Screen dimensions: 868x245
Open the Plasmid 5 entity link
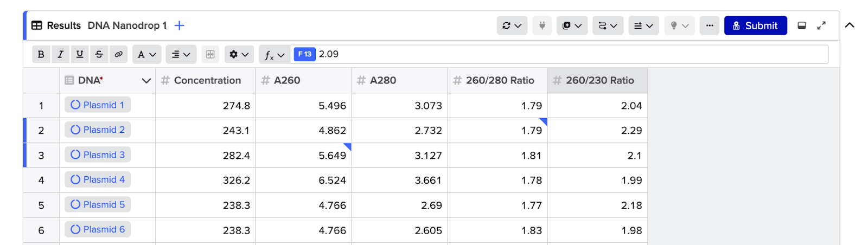click(98, 205)
